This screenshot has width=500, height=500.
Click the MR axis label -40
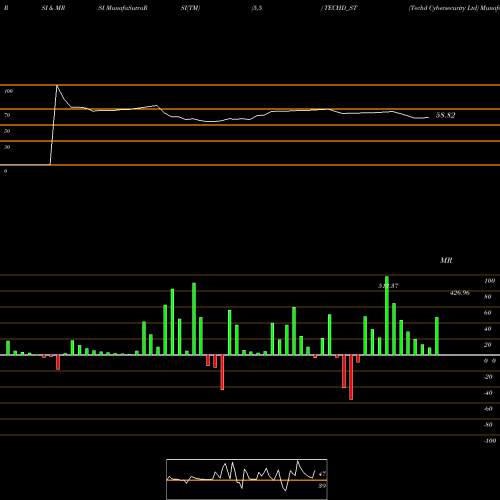pyautogui.click(x=488, y=393)
